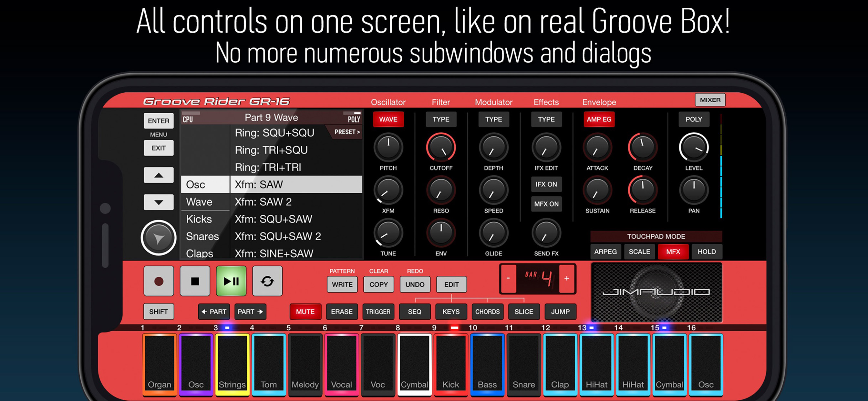Select the Kicks category in list
This screenshot has width=868, height=401.
coord(205,219)
